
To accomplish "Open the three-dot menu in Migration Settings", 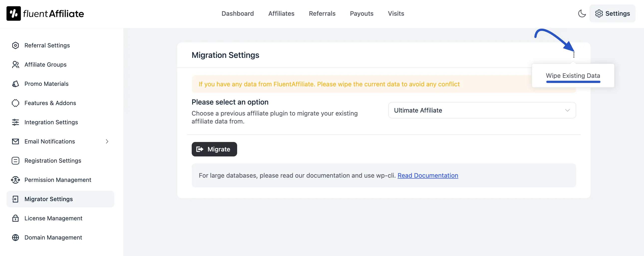I will pyautogui.click(x=574, y=55).
